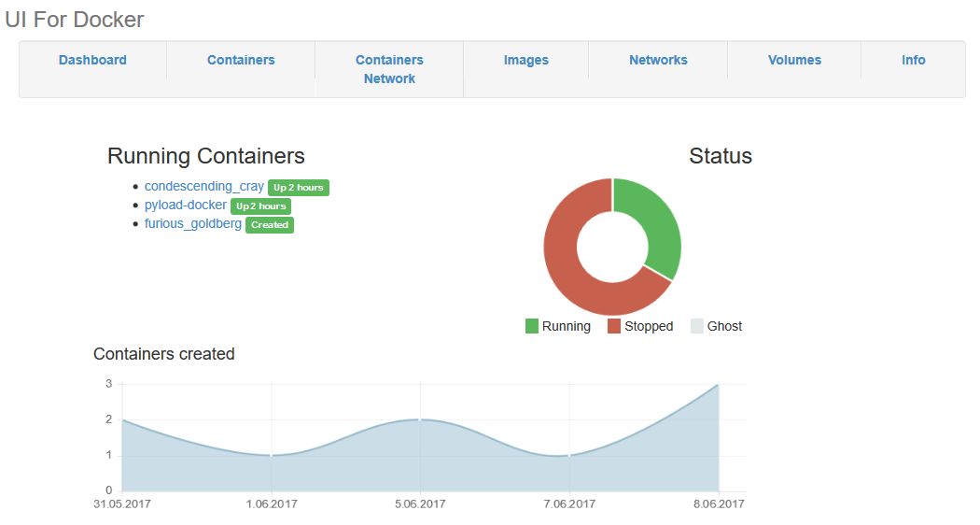Click pyload-docker's Up 2 hours badge
This screenshot has height=525, width=980.
260,206
